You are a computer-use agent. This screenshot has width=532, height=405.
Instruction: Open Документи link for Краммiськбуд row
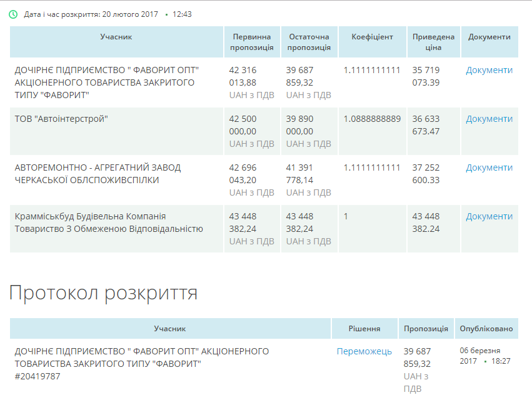click(489, 216)
